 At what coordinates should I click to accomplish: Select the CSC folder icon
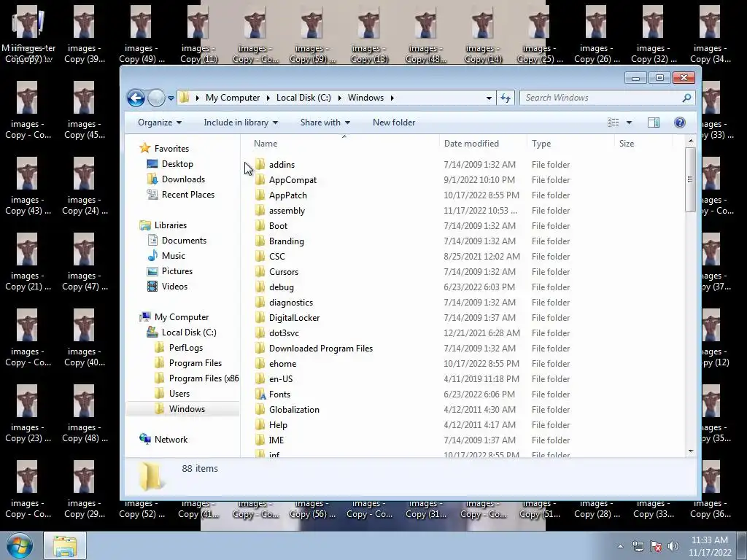click(260, 256)
